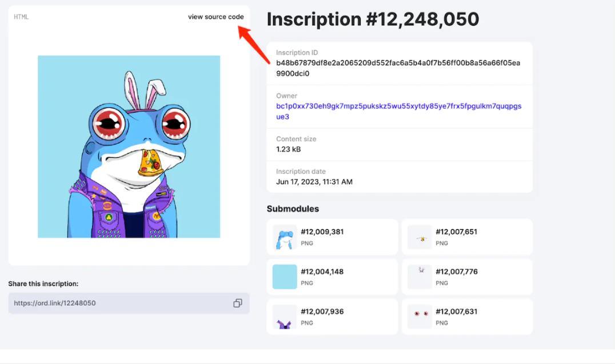The width and height of the screenshot is (615, 364).
Task: Open submodule #12,009,381
Action: (322, 232)
